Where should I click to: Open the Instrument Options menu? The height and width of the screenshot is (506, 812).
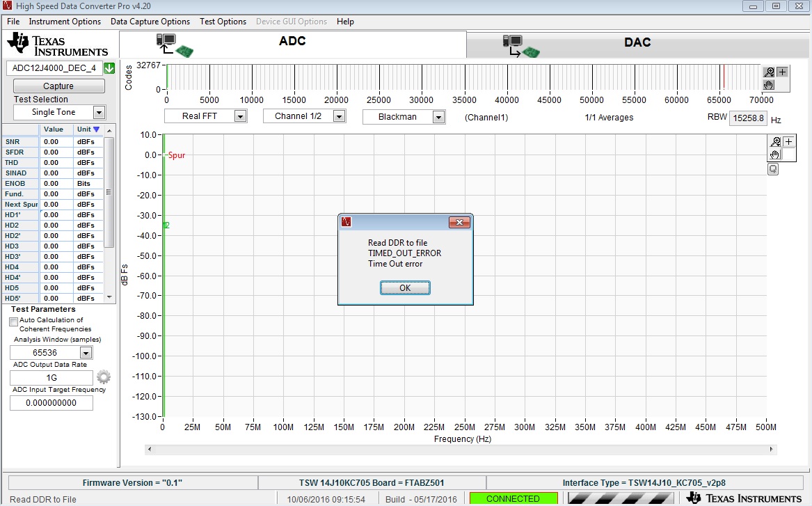[65, 22]
